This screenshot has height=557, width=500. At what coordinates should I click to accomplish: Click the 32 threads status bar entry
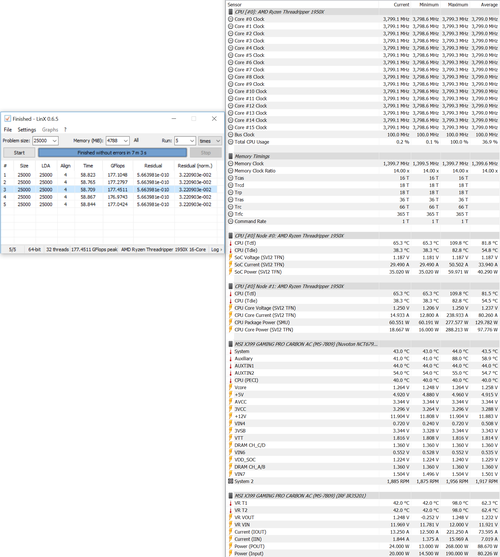[57, 249]
